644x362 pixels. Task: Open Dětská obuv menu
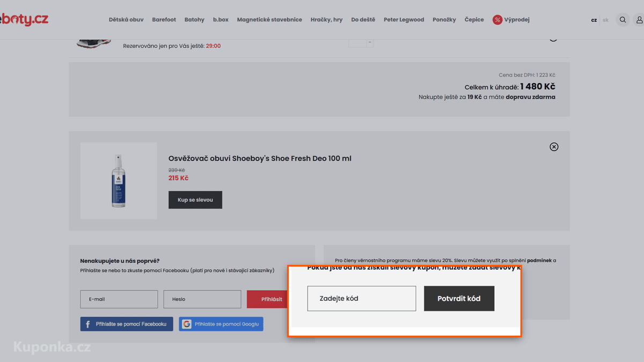pyautogui.click(x=126, y=20)
